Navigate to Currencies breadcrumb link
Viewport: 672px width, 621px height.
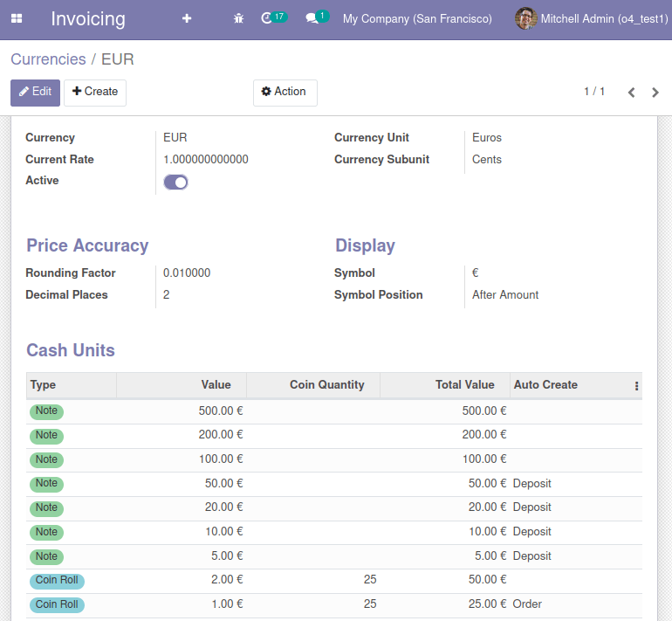click(x=48, y=59)
